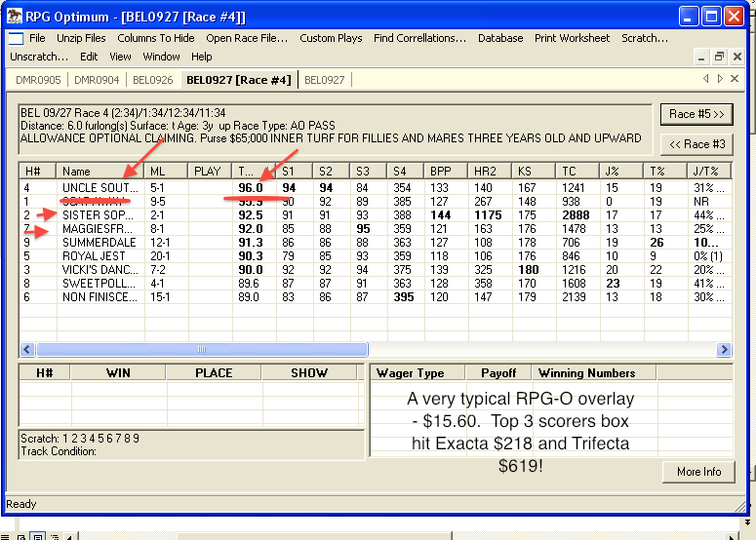Screen dimensions: 756x540
Task: Click the BPP column header
Action: 446,171
